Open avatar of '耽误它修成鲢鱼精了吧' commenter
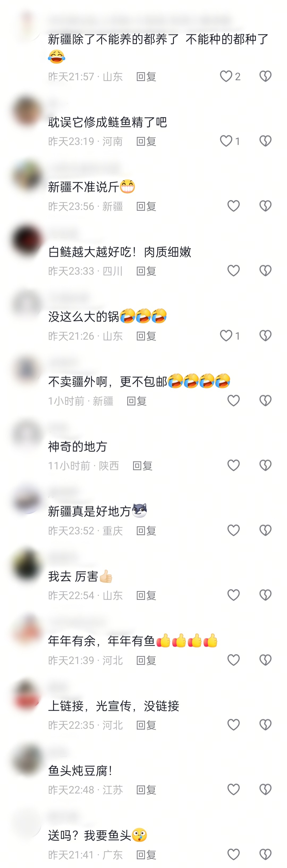This screenshot has width=287, height=868. click(x=27, y=111)
